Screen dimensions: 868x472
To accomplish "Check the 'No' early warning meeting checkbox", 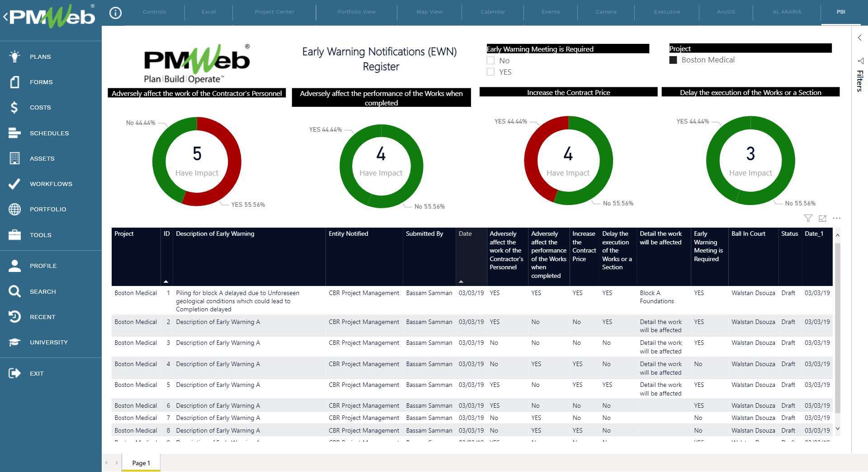I will coord(491,61).
